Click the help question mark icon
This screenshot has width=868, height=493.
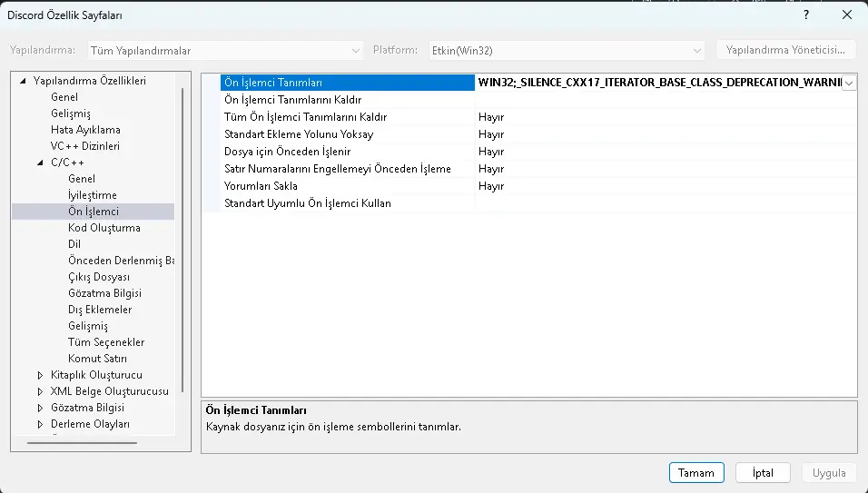pyautogui.click(x=806, y=15)
